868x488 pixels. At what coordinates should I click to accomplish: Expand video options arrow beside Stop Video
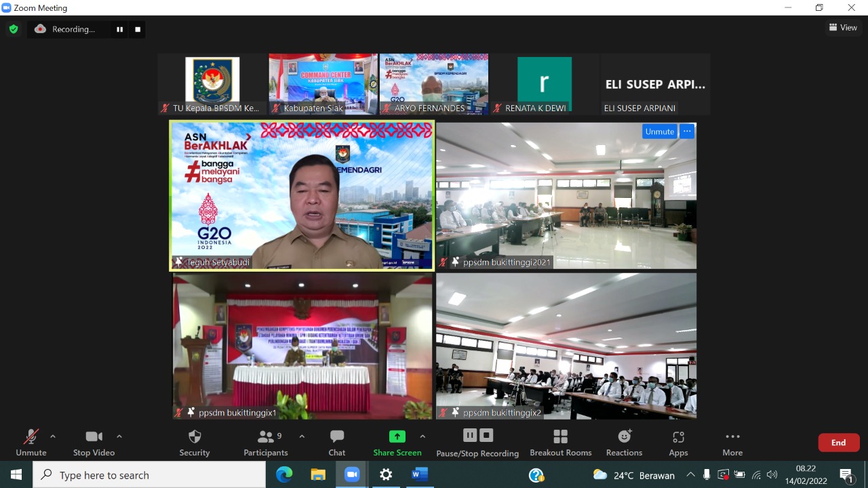point(119,436)
